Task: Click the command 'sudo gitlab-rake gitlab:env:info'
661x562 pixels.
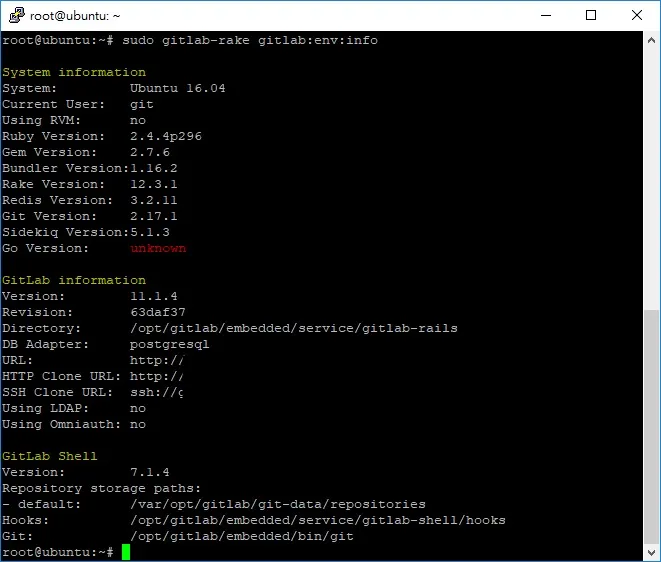Action: click(250, 40)
